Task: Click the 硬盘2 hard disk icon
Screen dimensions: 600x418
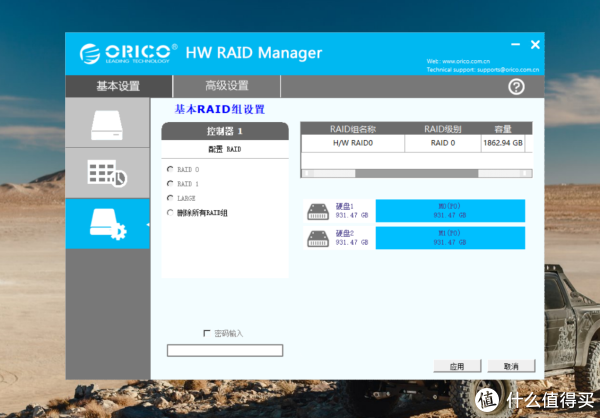Action: 320,238
